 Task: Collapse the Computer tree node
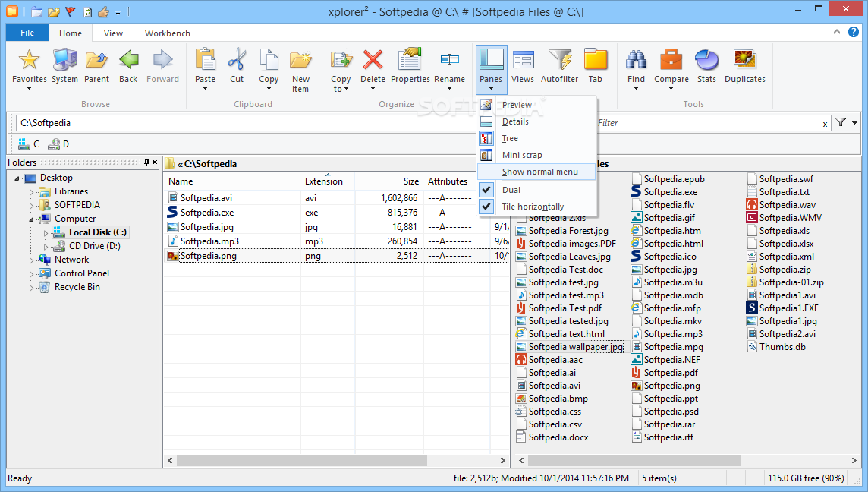click(x=32, y=219)
